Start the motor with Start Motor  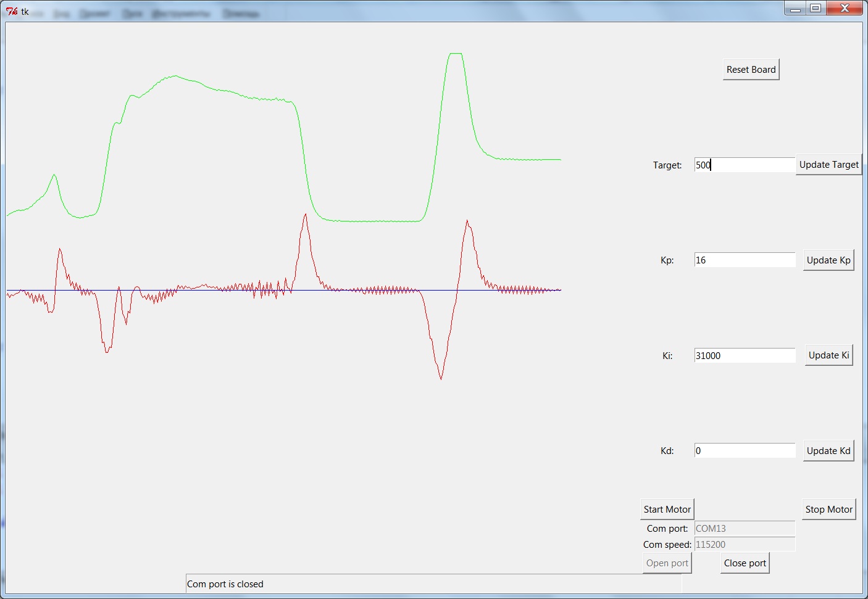click(667, 510)
